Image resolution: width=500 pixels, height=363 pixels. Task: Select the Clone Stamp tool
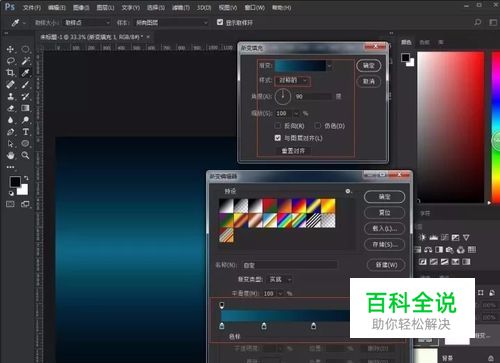click(x=10, y=96)
